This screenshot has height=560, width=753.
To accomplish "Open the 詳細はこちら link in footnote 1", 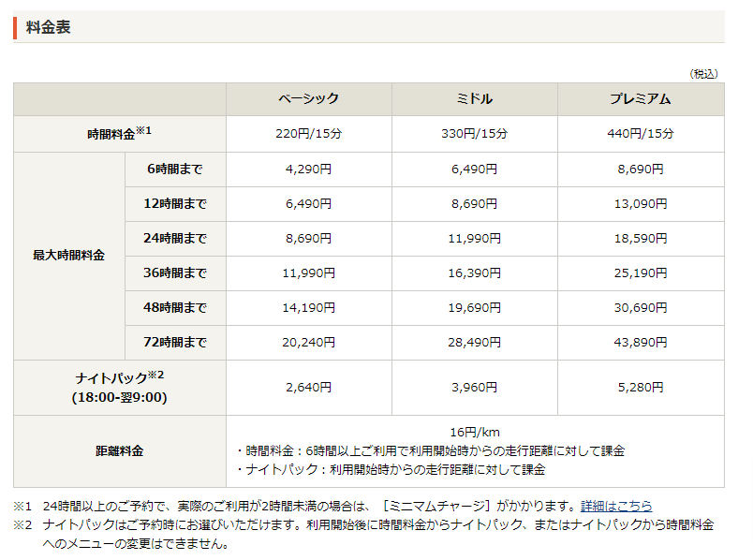I will (x=616, y=506).
